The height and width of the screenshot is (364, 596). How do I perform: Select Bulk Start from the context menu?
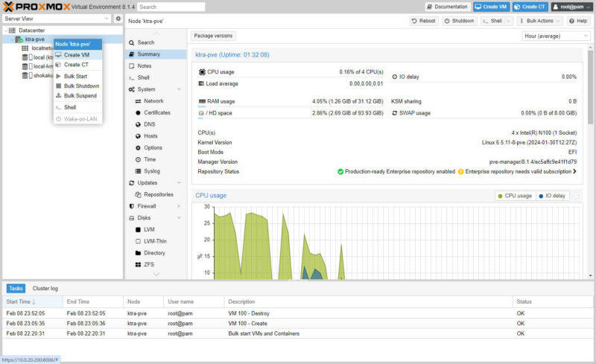[x=77, y=76]
